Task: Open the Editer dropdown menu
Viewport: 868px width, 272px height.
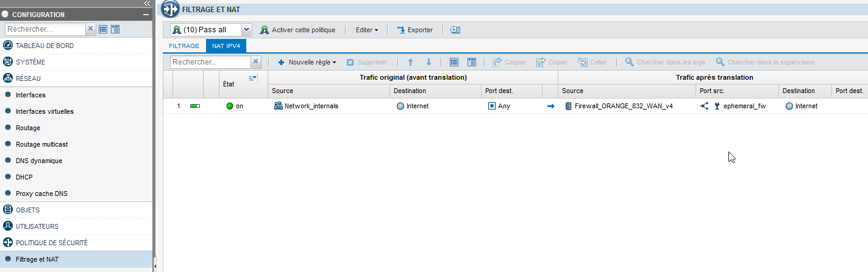Action: [367, 30]
